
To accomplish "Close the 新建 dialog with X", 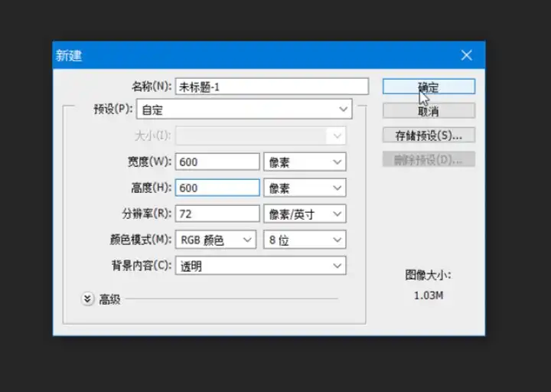I will (x=467, y=55).
